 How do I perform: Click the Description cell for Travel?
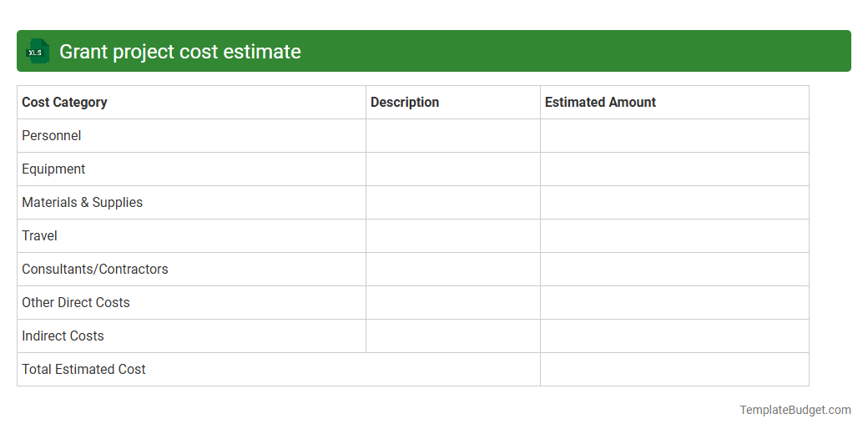[x=453, y=236]
